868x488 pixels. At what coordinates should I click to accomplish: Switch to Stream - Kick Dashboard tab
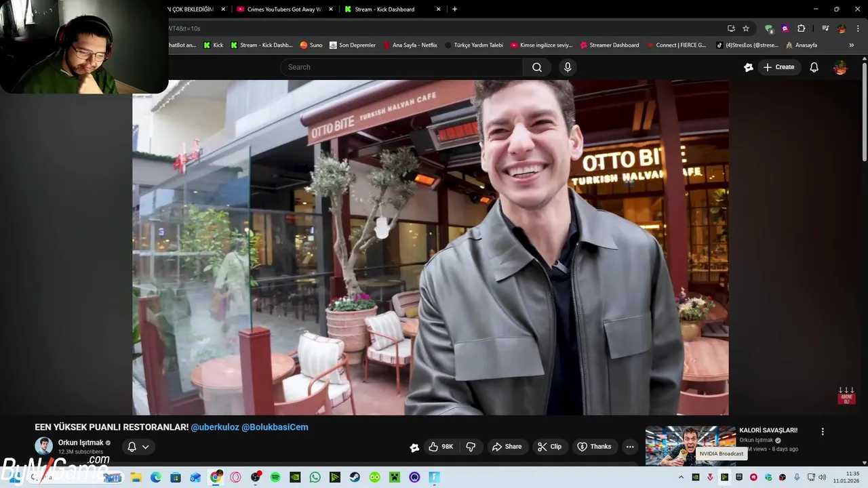392,9
